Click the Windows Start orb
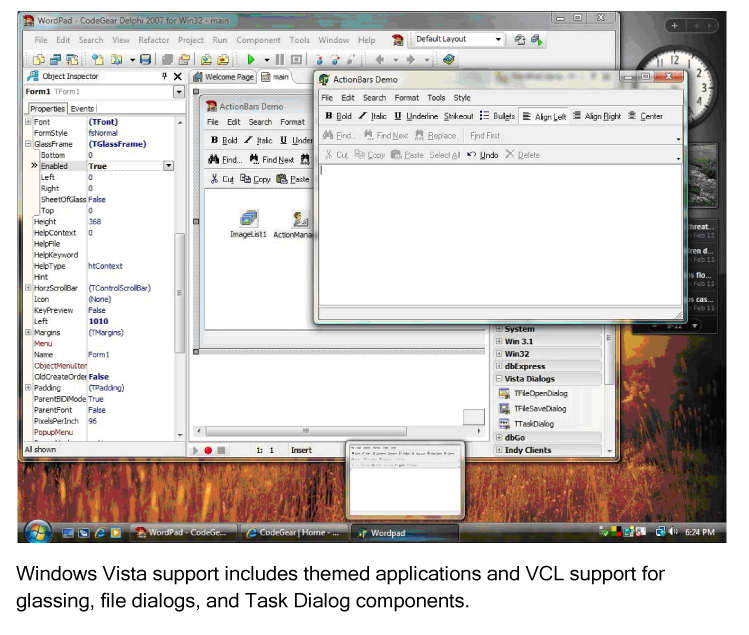The height and width of the screenshot is (635, 749). 38,532
